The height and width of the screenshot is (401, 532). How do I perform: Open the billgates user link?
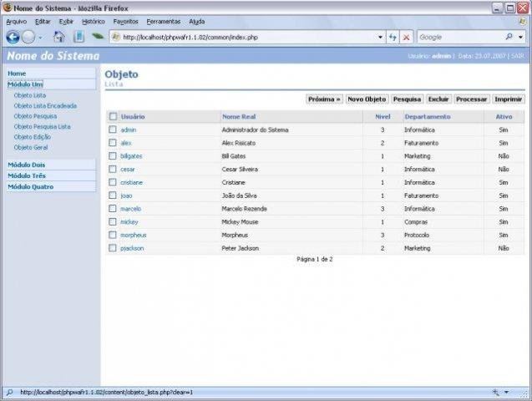tap(131, 156)
